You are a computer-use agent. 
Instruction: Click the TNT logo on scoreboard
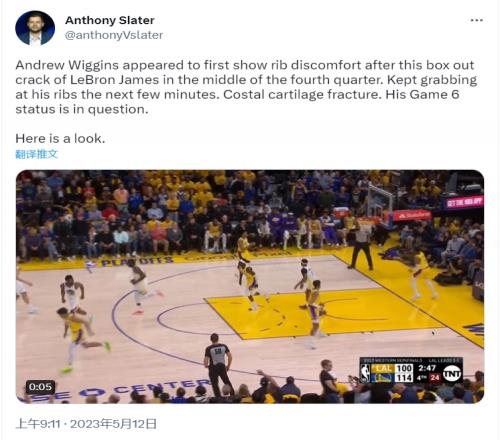click(452, 373)
